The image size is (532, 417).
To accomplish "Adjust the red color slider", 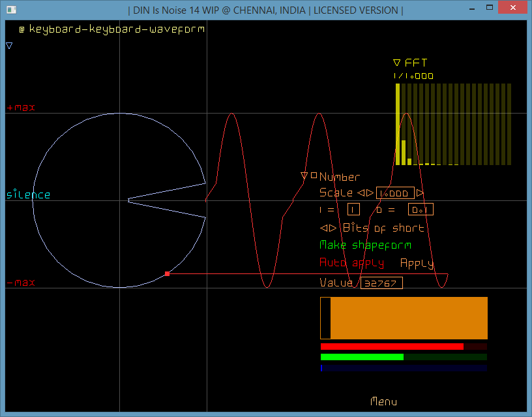I will 404,347.
